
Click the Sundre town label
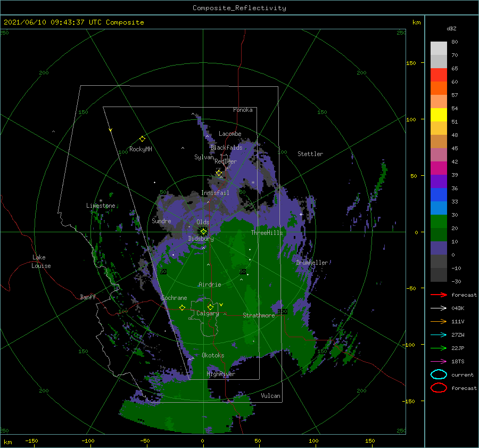[161, 221]
